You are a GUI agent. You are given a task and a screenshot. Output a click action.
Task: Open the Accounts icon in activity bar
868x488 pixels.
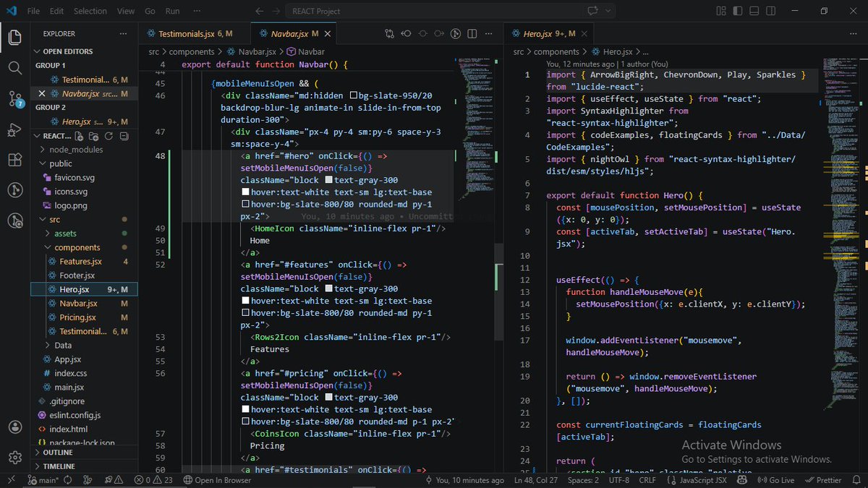click(14, 427)
